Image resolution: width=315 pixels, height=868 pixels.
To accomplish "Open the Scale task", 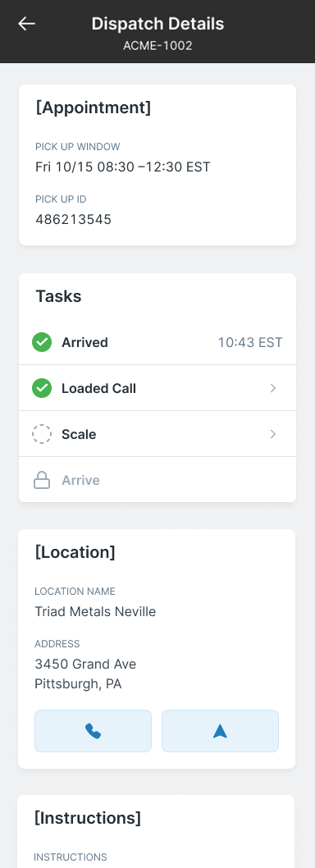I will [x=157, y=434].
